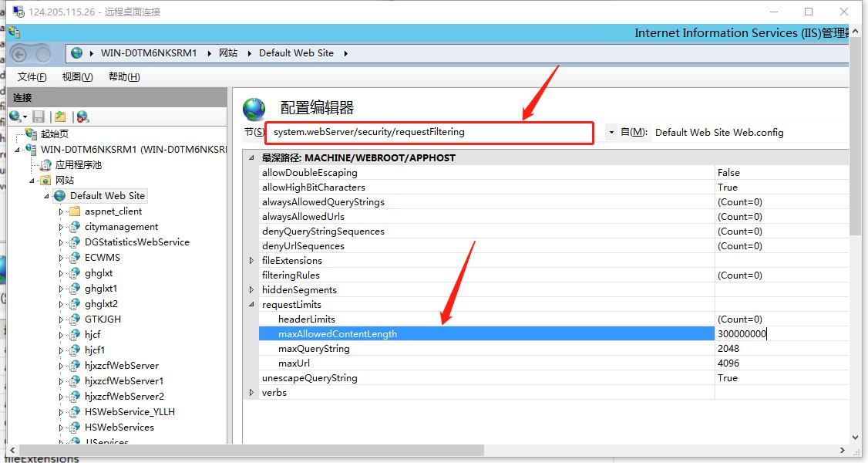Select hjcf1 in the sites tree
This screenshot has height=463, width=868.
(95, 350)
